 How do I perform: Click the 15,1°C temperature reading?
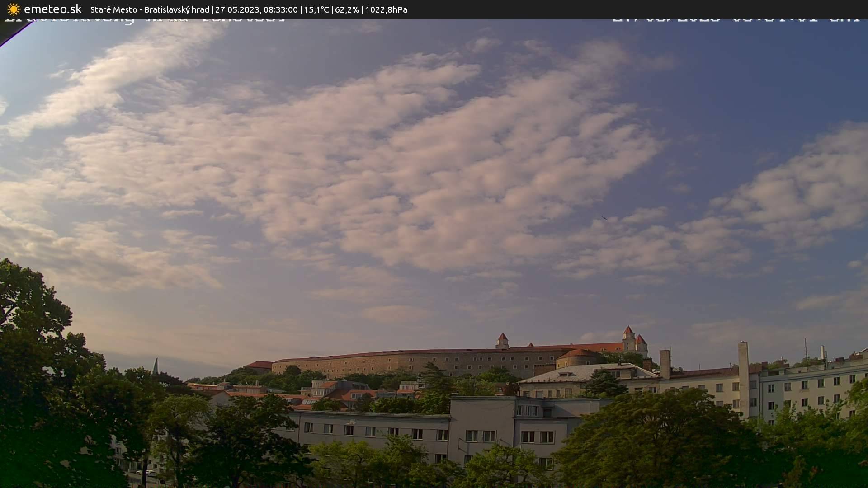pyautogui.click(x=316, y=9)
